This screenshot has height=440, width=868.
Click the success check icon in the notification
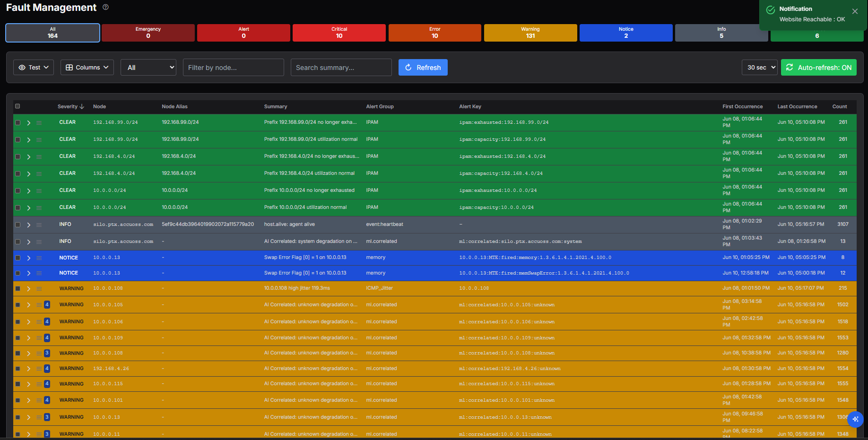[x=771, y=10]
